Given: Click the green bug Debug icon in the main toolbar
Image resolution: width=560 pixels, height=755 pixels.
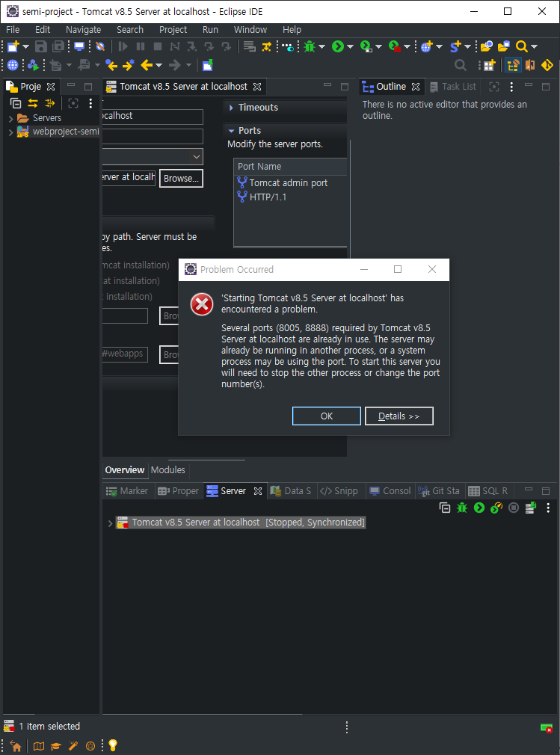Looking at the screenshot, I should (x=309, y=46).
